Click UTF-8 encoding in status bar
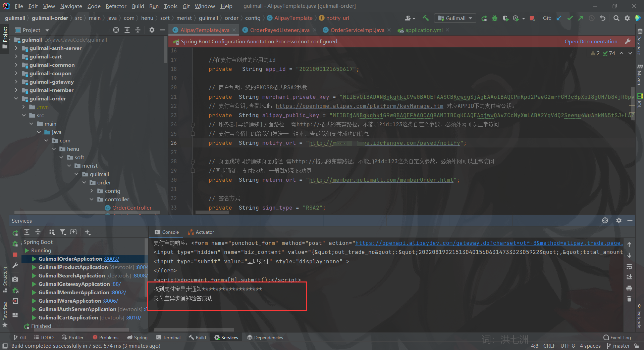644x350 pixels. coord(568,346)
